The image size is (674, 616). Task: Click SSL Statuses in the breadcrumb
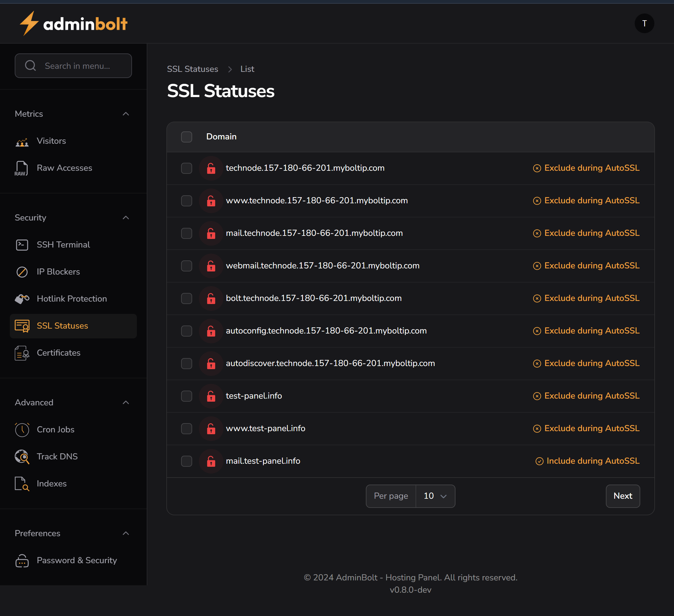[192, 69]
